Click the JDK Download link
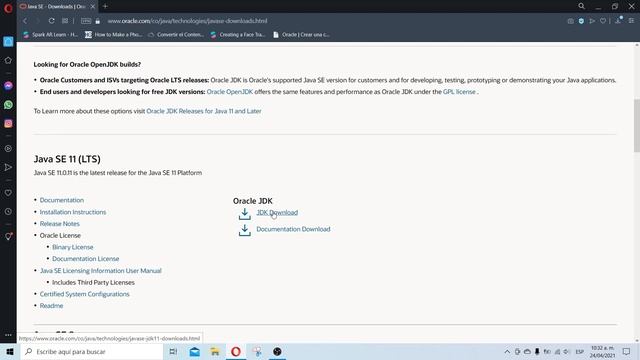 click(x=277, y=212)
